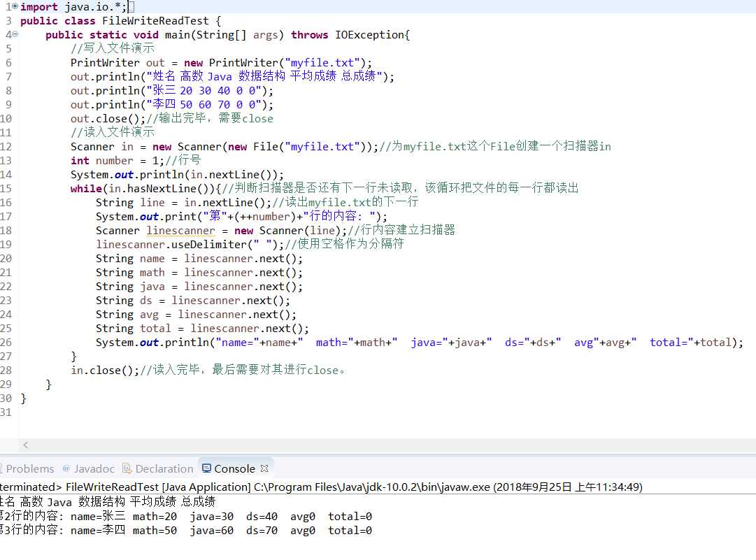The image size is (756, 560).
Task: Click the closing brace on line 30
Action: point(24,399)
